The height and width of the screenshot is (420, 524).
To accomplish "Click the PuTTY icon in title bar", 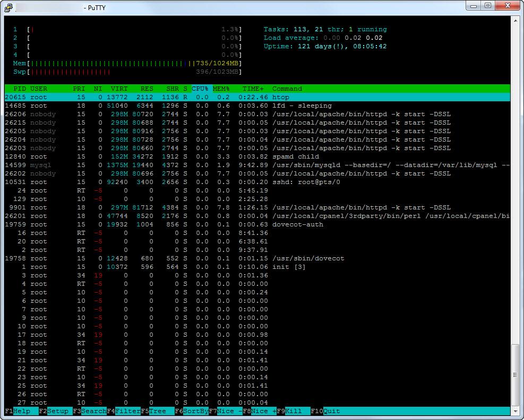I will [x=9, y=7].
